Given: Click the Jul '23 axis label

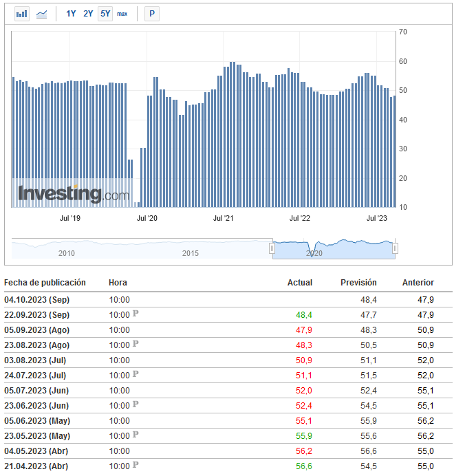Looking at the screenshot, I should point(377,218).
